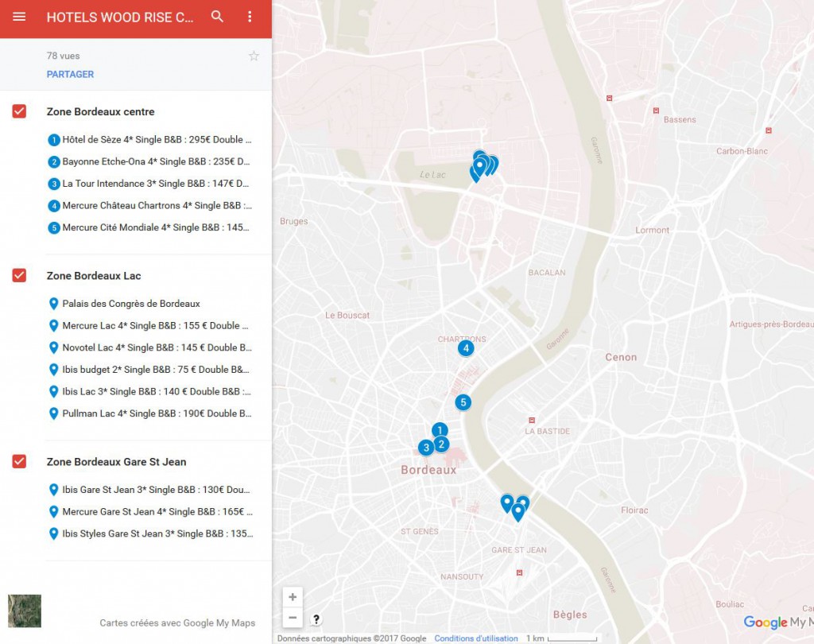Select Ibis Gare St Jean 3* entry
Viewport: 814px width, 644px height.
pyautogui.click(x=149, y=490)
